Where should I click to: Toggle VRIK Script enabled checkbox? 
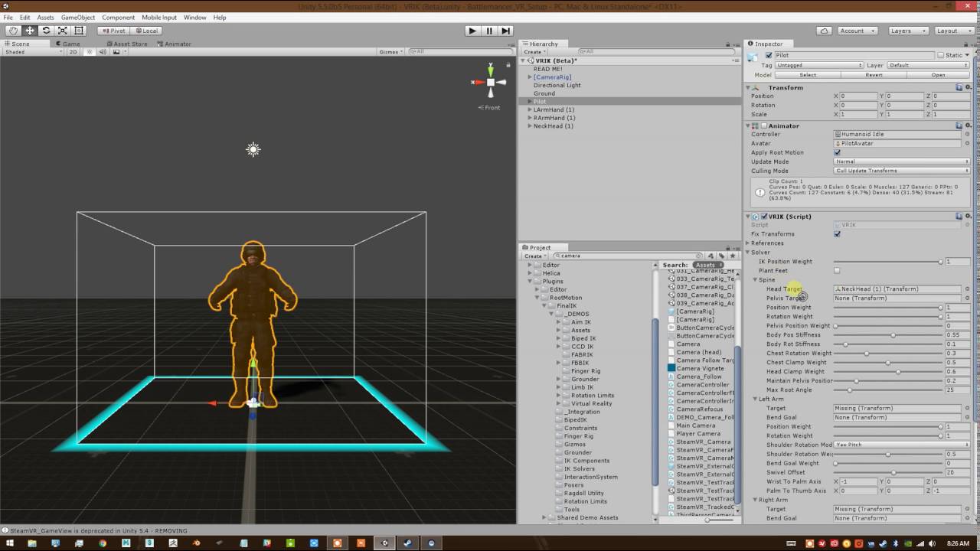pyautogui.click(x=764, y=217)
